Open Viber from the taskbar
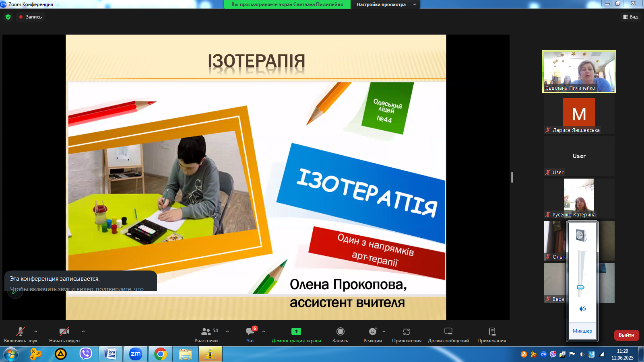The height and width of the screenshot is (362, 644). point(85,354)
